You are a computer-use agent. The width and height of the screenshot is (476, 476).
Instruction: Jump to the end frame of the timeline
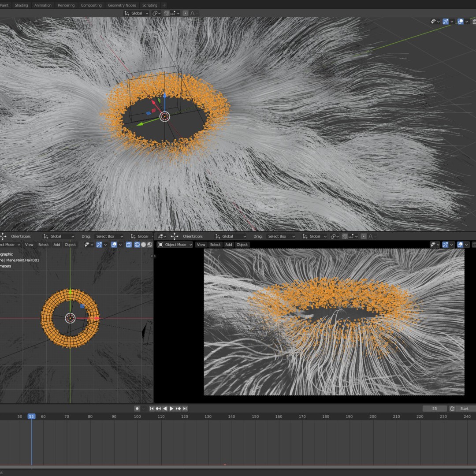185,409
